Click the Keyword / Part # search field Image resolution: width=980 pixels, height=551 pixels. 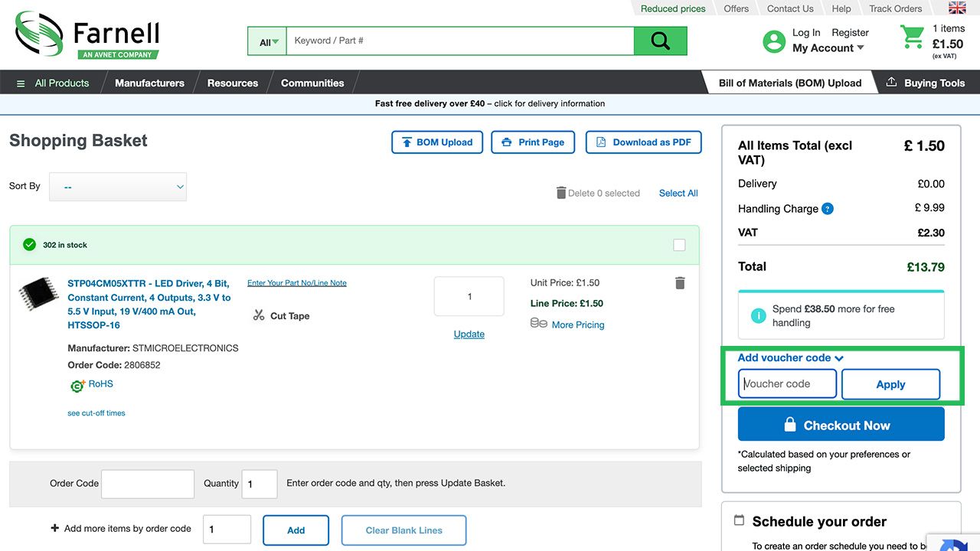pos(460,41)
